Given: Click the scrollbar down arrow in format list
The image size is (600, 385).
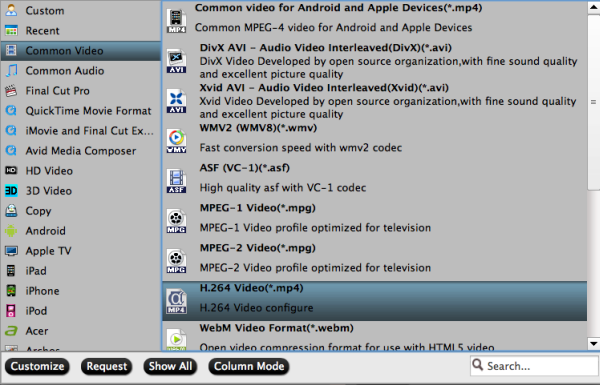Looking at the screenshot, I should (593, 344).
